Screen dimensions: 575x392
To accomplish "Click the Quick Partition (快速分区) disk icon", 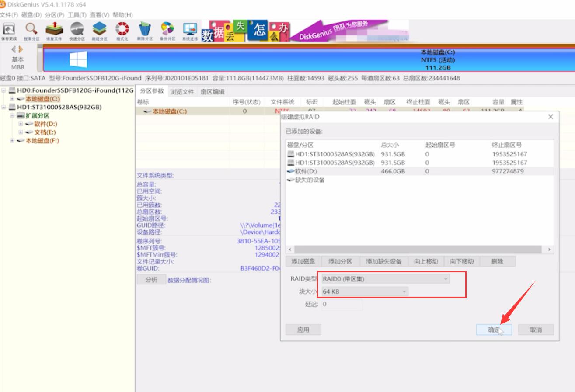I will coord(77,29).
